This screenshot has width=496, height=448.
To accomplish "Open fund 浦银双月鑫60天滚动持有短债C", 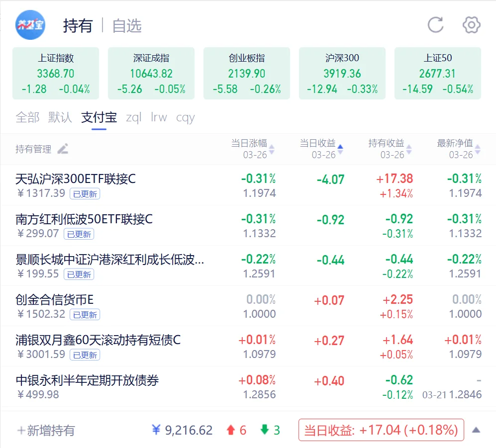I will [x=98, y=340].
